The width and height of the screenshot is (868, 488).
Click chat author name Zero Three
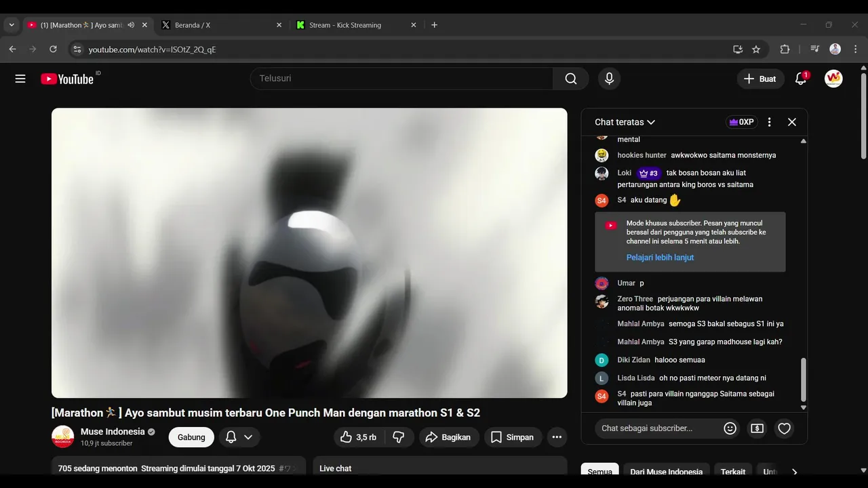click(635, 299)
